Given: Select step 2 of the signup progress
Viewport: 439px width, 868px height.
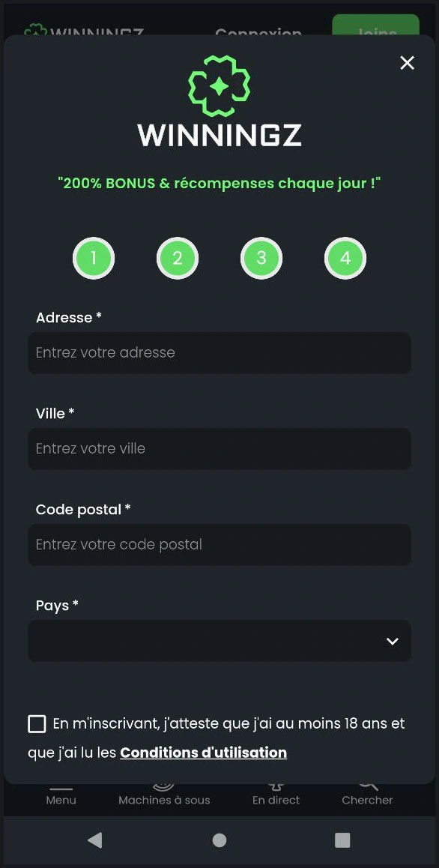Looking at the screenshot, I should (x=178, y=258).
